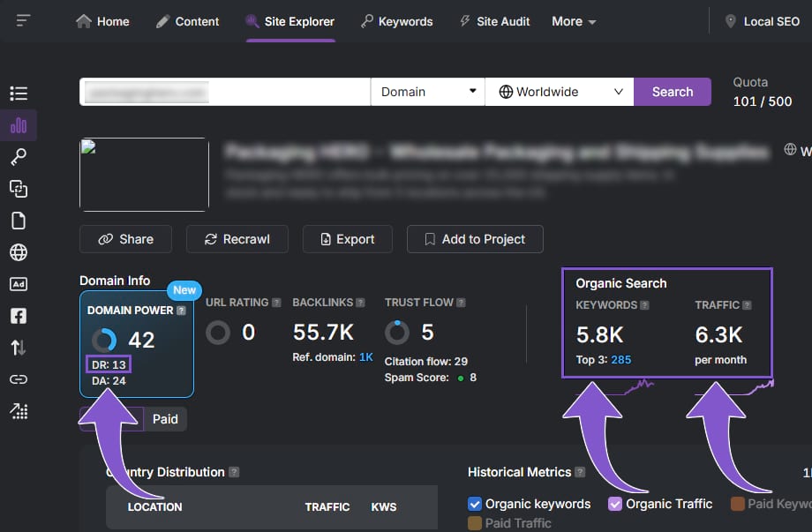
Task: Click the domain search input field
Action: coord(225,92)
